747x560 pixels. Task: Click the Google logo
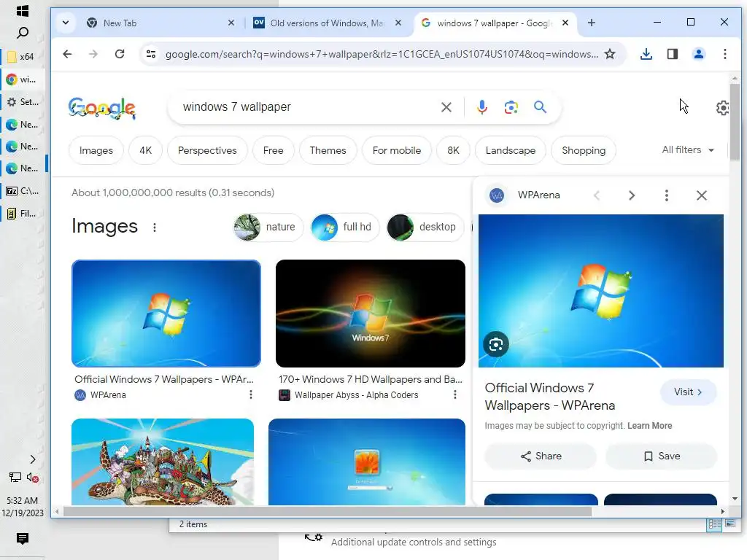tap(102, 108)
